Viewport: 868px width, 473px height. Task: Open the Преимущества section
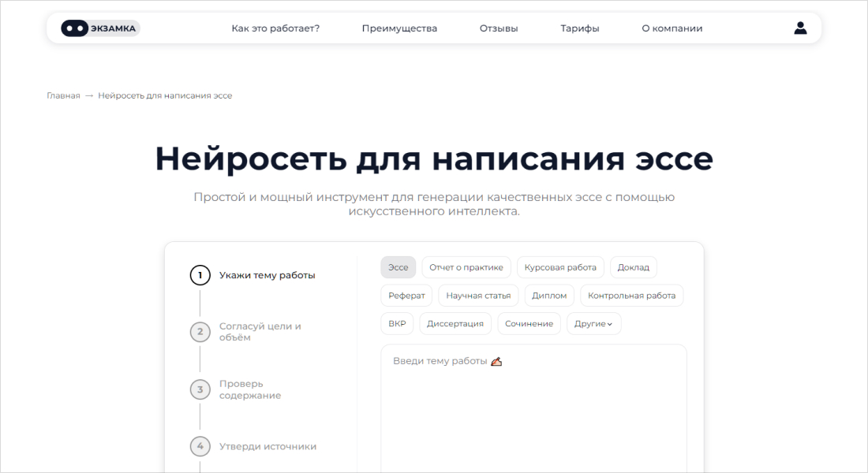click(399, 28)
